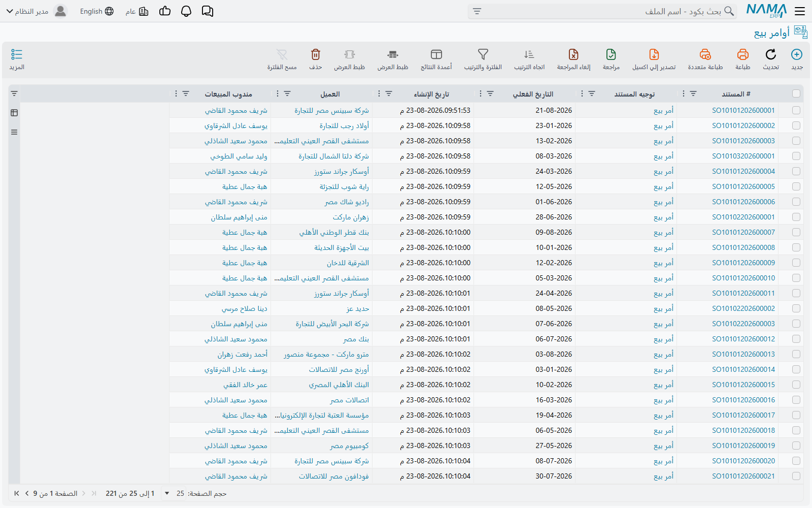Print using the طباعة icon

pyautogui.click(x=743, y=59)
